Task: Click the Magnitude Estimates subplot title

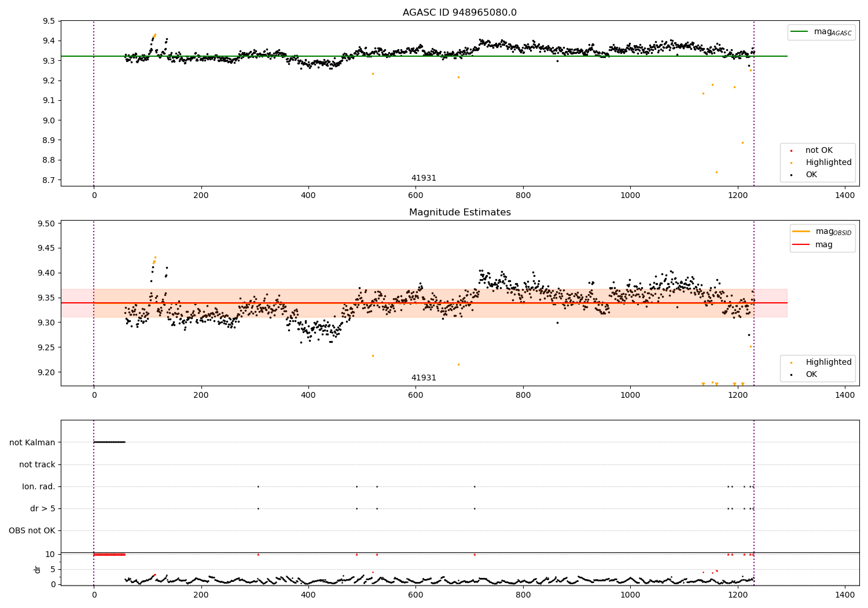Action: [x=459, y=213]
